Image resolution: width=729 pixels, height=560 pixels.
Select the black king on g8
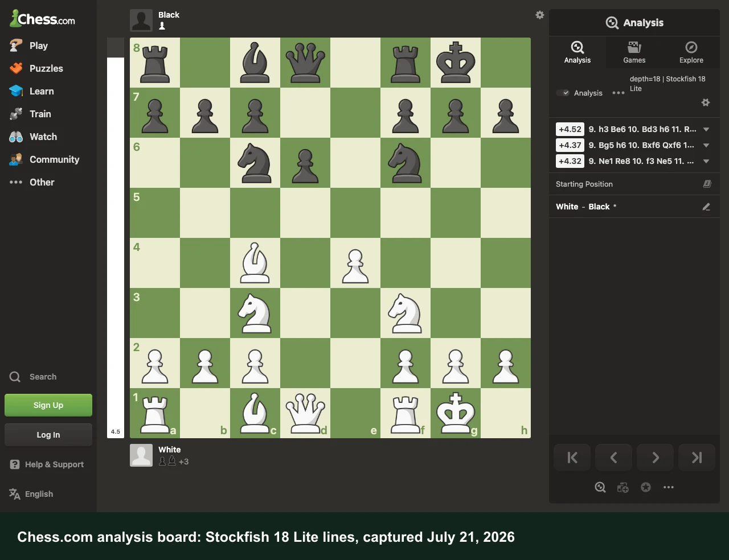[456, 63]
